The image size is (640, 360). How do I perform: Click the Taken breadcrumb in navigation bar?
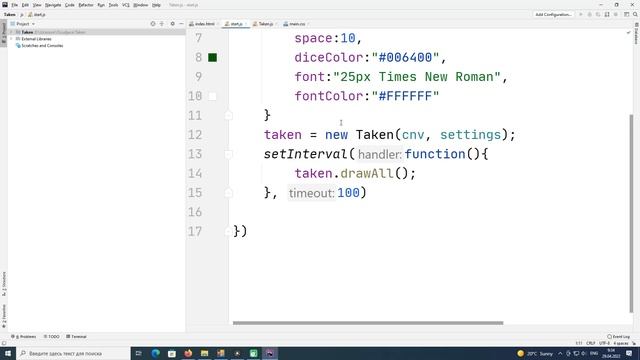[9, 14]
